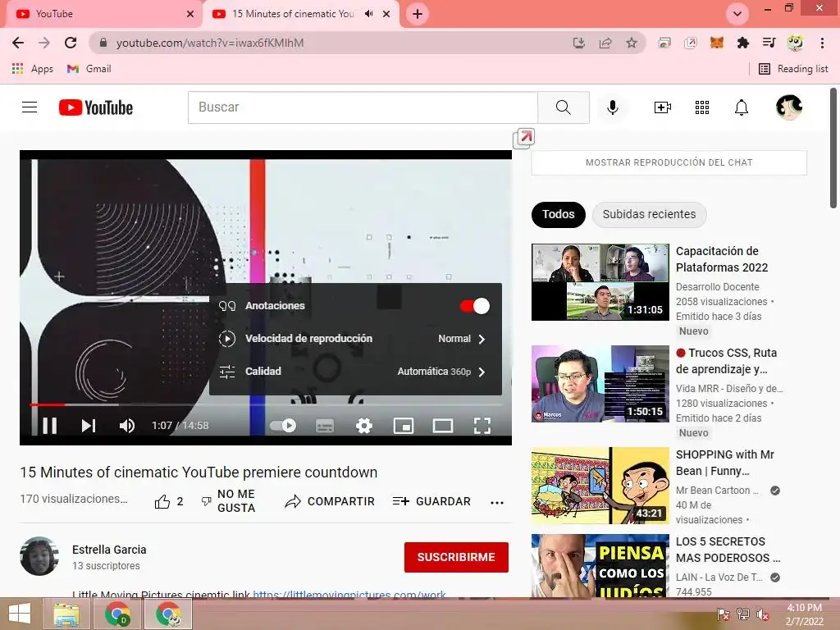The image size is (840, 630).
Task: Switch to the 15 Minutes of cinematic tab
Action: (x=293, y=14)
